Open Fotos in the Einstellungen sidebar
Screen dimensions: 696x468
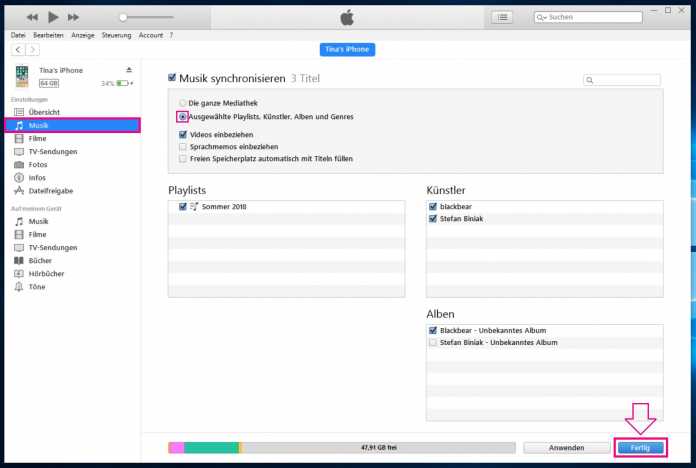point(38,164)
